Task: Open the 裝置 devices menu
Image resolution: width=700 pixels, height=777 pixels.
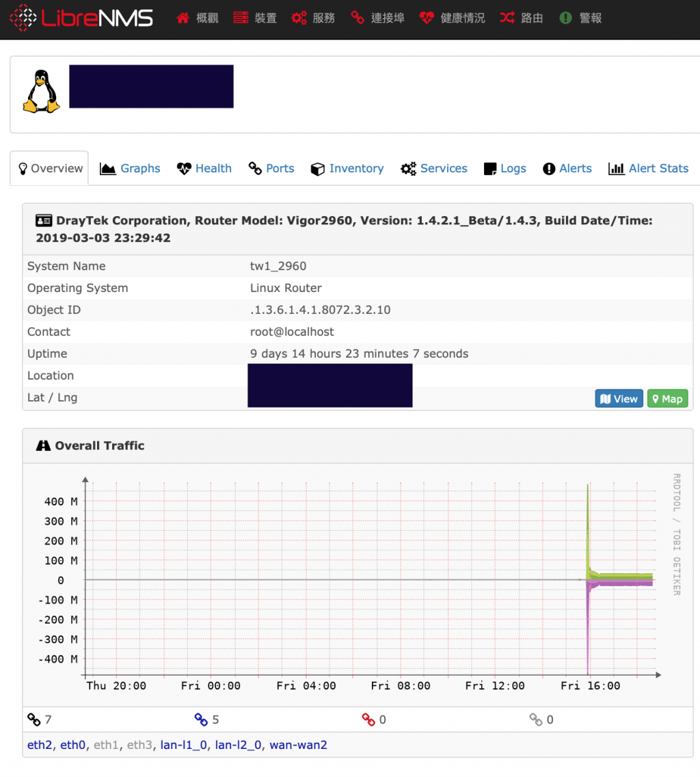Action: 255,18
